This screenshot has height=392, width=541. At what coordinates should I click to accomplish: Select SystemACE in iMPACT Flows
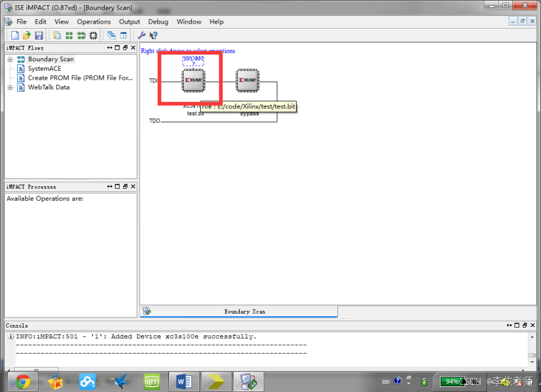[x=45, y=68]
